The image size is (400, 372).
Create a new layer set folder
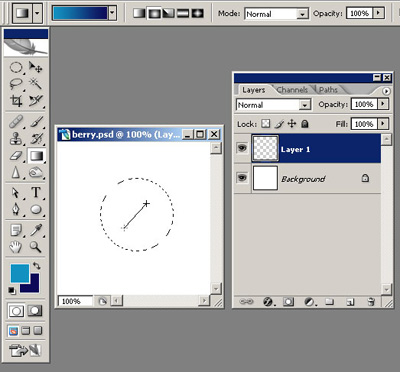329,302
